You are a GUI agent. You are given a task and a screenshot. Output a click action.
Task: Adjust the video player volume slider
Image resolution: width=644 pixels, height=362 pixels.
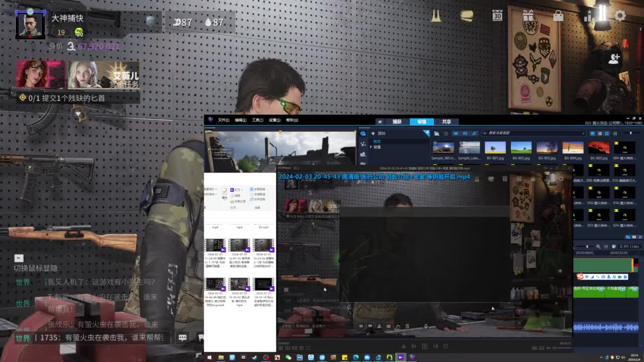pyautogui.click(x=564, y=348)
